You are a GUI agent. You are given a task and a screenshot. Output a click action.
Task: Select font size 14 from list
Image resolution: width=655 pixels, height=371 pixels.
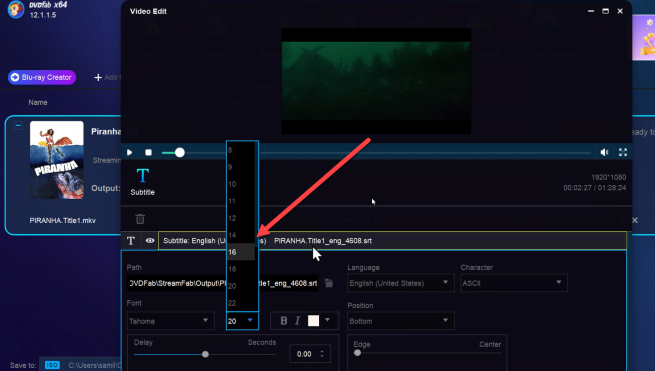[x=241, y=235]
